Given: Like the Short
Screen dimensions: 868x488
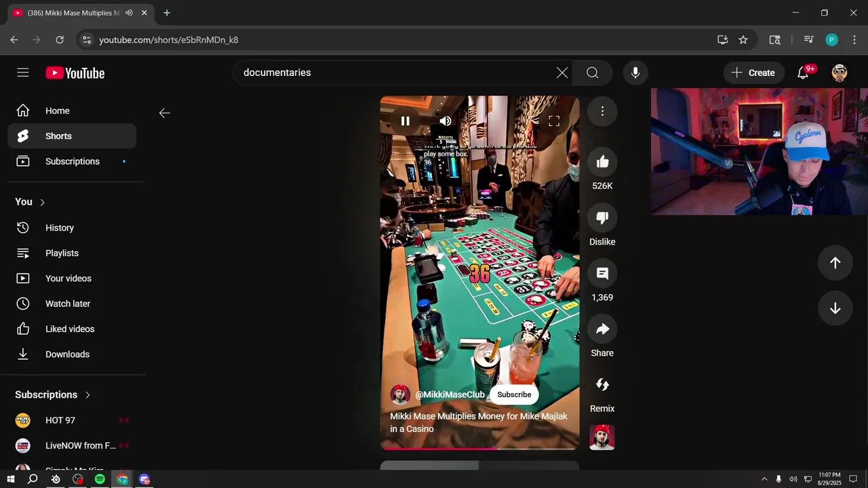Looking at the screenshot, I should pyautogui.click(x=602, y=162).
